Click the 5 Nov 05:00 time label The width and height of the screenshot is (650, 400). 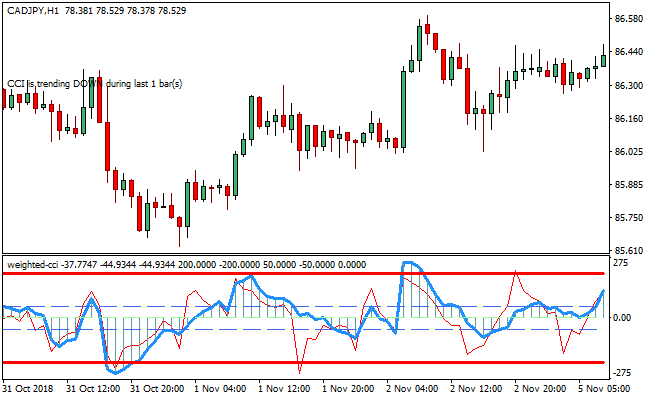pyautogui.click(x=604, y=389)
